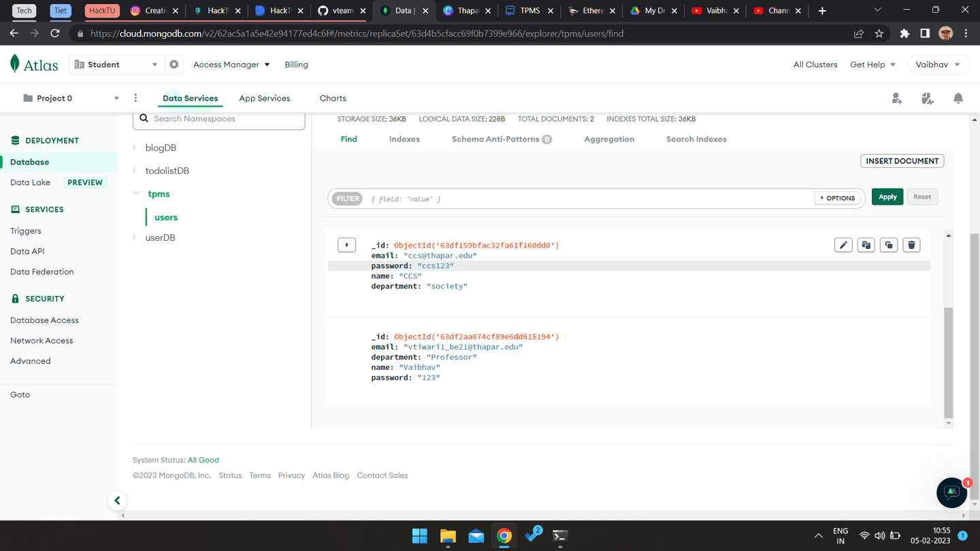Open Chrome profile avatar
This screenshot has width=980, height=551.
pyautogui.click(x=945, y=33)
